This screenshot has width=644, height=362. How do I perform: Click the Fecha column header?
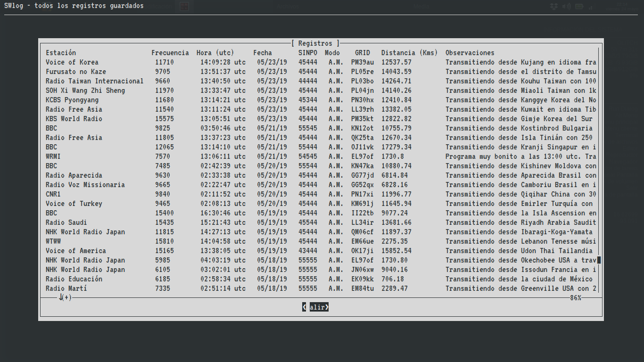pos(263,53)
